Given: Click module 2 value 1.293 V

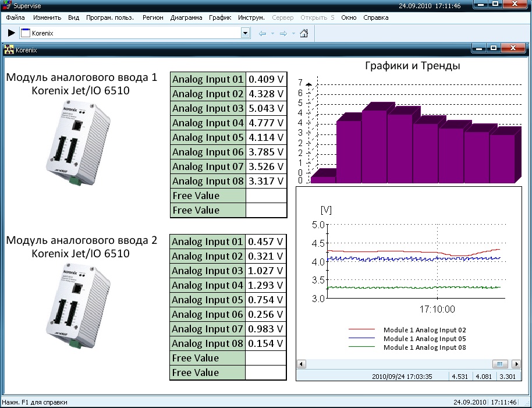Looking at the screenshot, I should click(x=265, y=286).
